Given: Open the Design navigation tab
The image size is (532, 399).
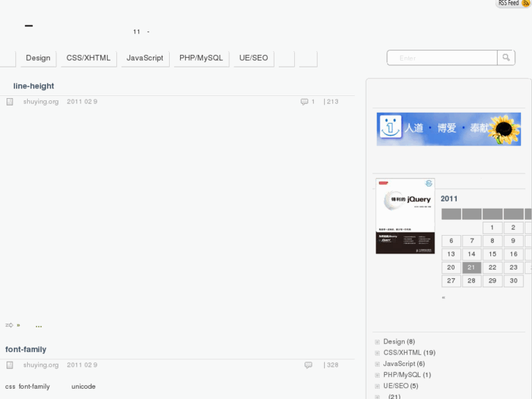Looking at the screenshot, I should click(38, 58).
